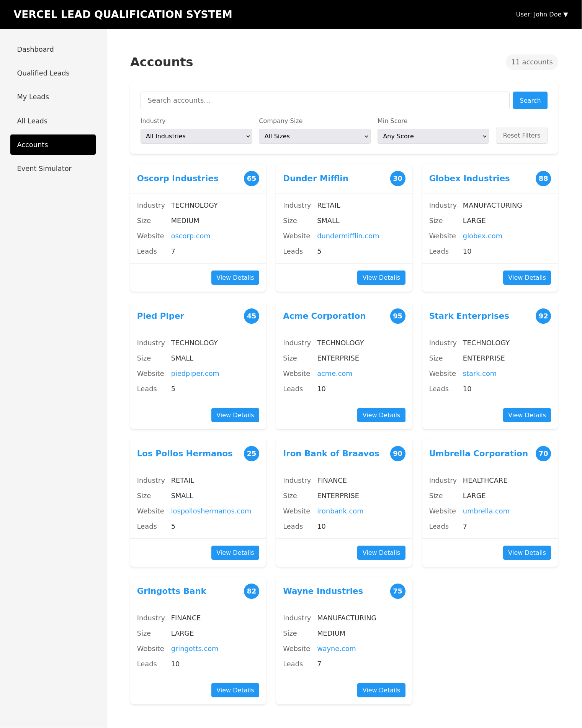
Task: Expand the Any Score dropdown
Action: point(433,136)
